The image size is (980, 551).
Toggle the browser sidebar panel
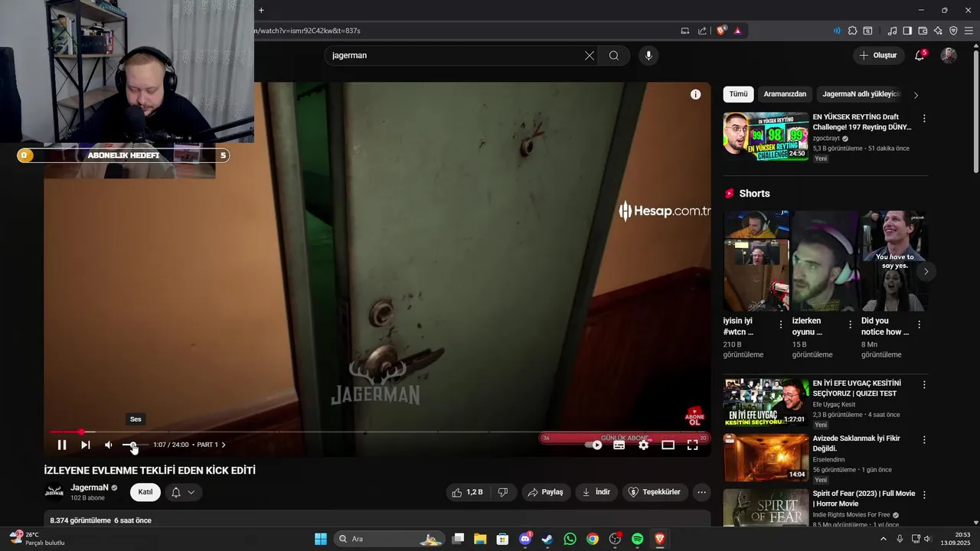tap(907, 31)
